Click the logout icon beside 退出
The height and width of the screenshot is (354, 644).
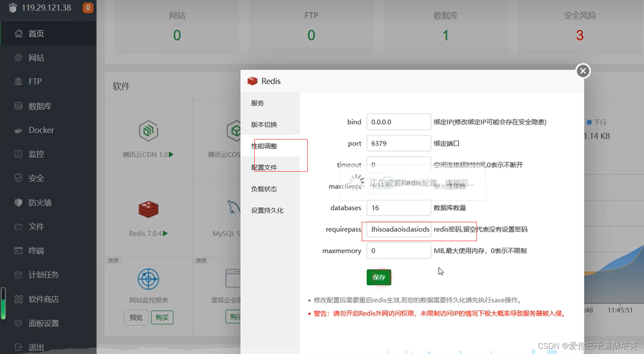pos(18,347)
